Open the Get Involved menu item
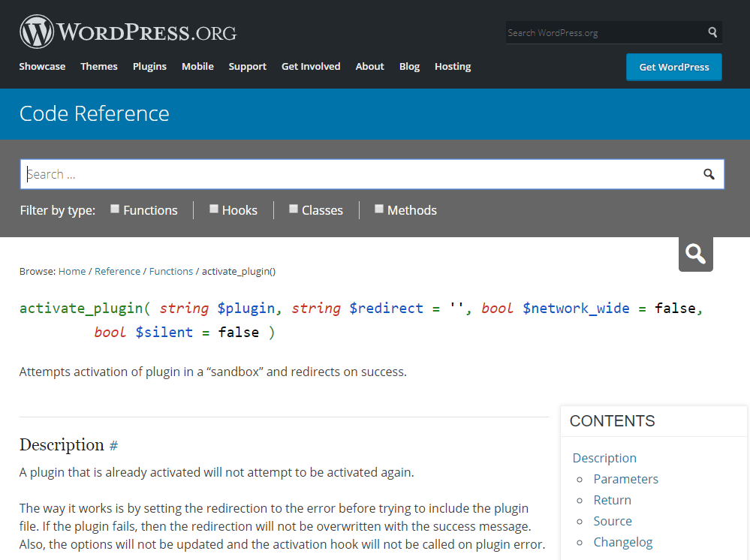Screen dimensions: 750x560 (x=311, y=67)
